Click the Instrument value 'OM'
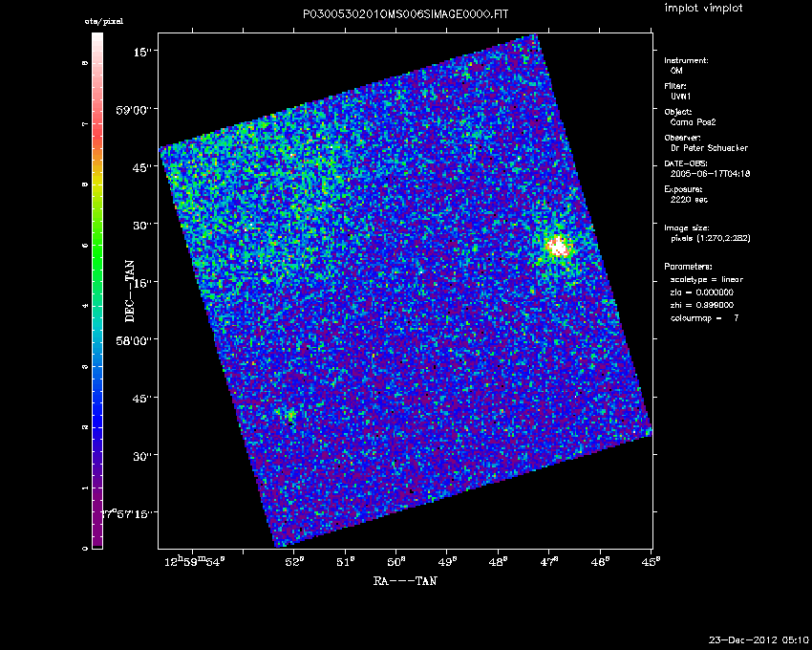Viewport: 812px width, 650px height. coord(676,71)
